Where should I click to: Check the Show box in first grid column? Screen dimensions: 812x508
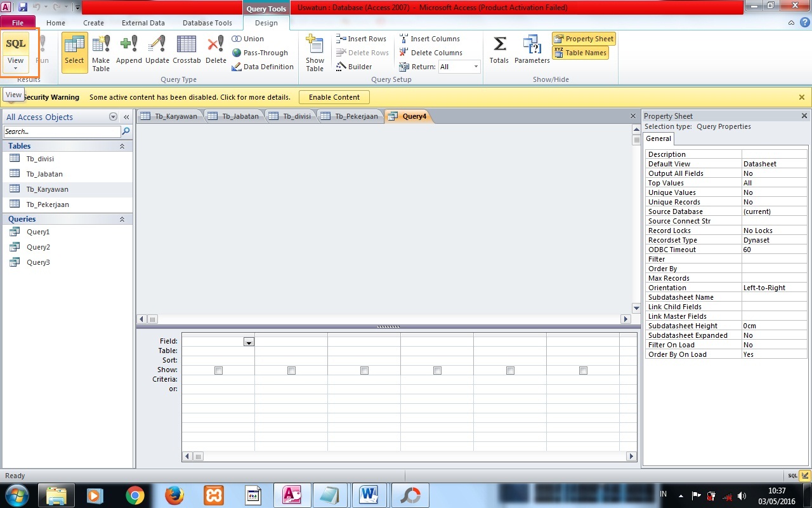pos(218,370)
